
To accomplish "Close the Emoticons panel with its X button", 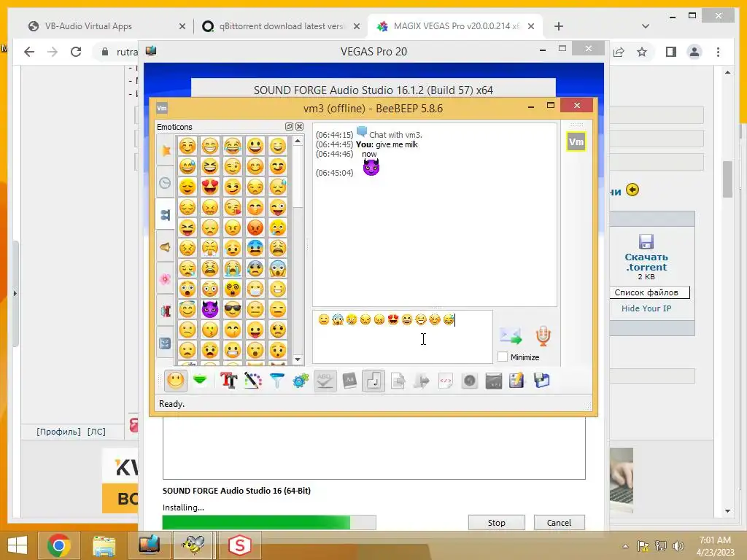I will [x=299, y=127].
